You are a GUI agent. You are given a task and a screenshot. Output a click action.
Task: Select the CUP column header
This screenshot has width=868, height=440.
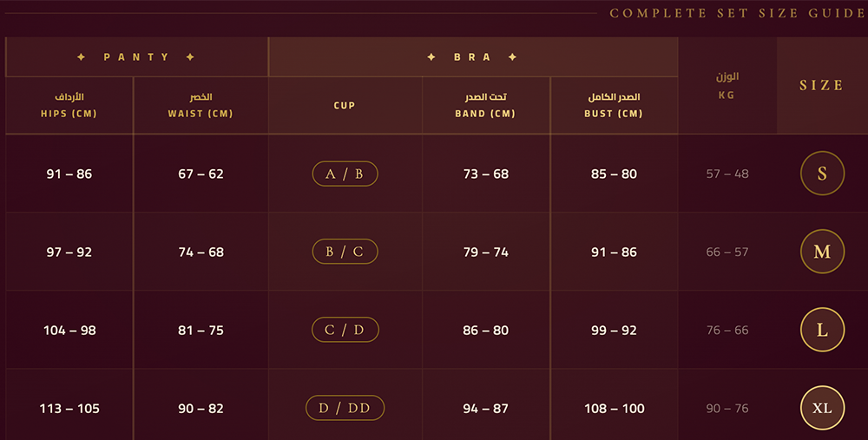tap(345, 106)
